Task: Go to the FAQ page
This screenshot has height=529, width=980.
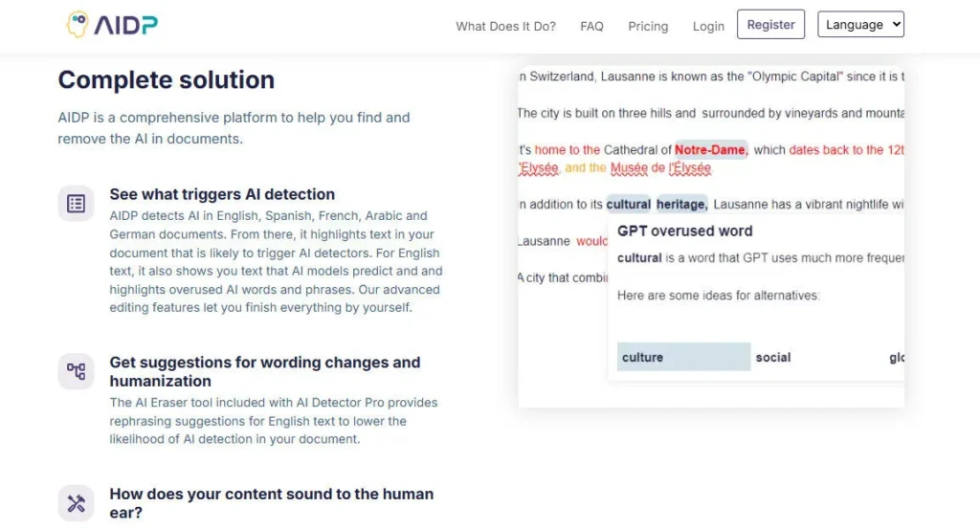Action: click(x=591, y=26)
